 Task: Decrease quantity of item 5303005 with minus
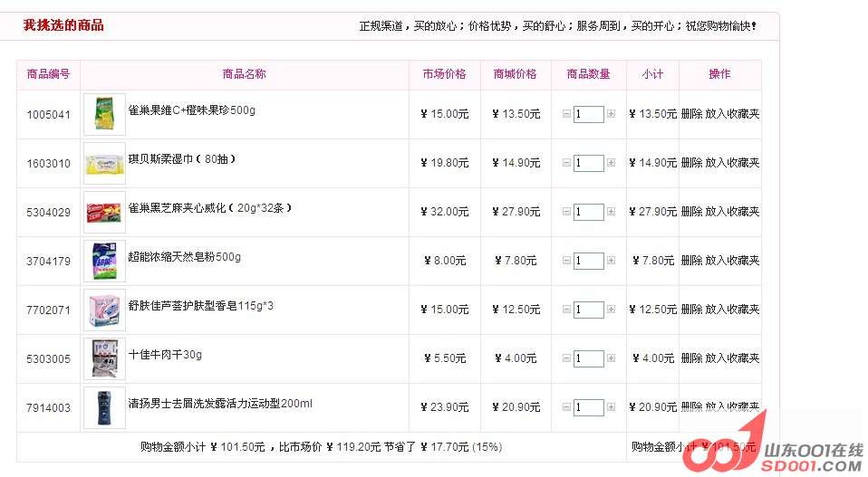click(566, 358)
